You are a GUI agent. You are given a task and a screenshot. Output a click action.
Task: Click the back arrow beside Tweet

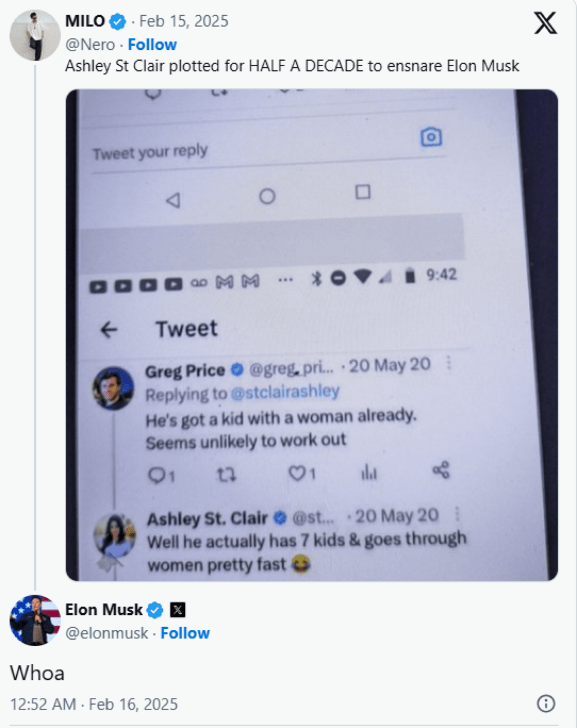109,329
